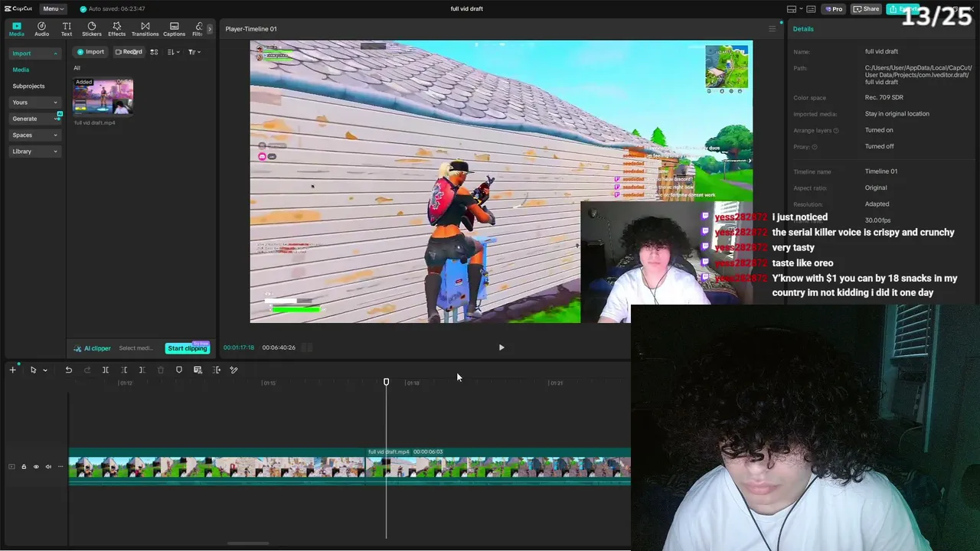Open the Media tab
This screenshot has height=551, width=980.
[16, 29]
